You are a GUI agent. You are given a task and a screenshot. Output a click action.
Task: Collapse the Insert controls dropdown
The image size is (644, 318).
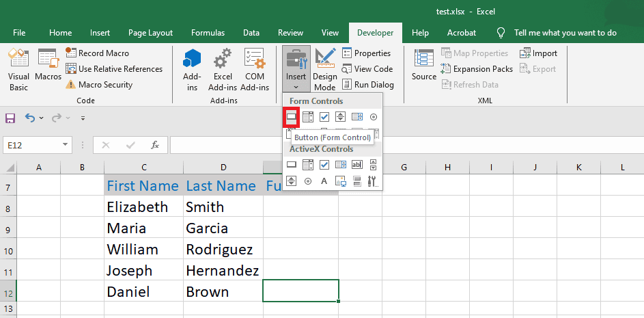pyautogui.click(x=296, y=71)
